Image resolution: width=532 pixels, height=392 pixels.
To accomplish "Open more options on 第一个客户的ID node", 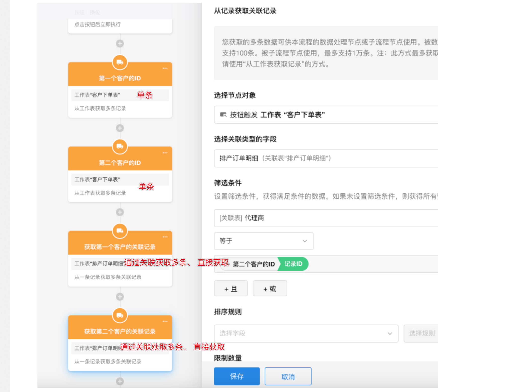I will pyautogui.click(x=165, y=68).
